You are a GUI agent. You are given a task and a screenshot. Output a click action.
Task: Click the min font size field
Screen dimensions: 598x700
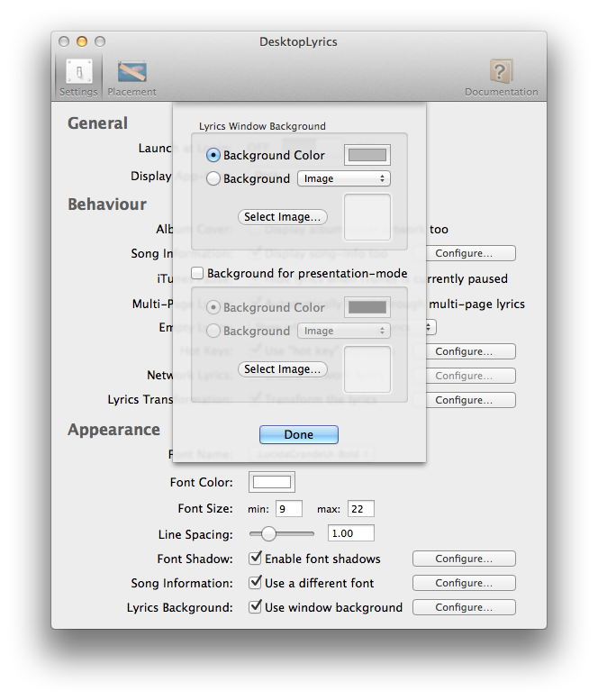click(x=289, y=508)
